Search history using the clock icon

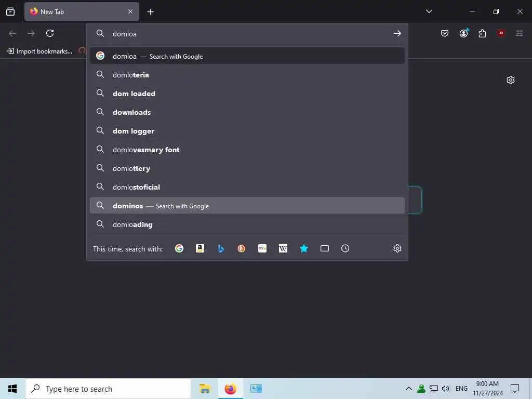pos(345,248)
